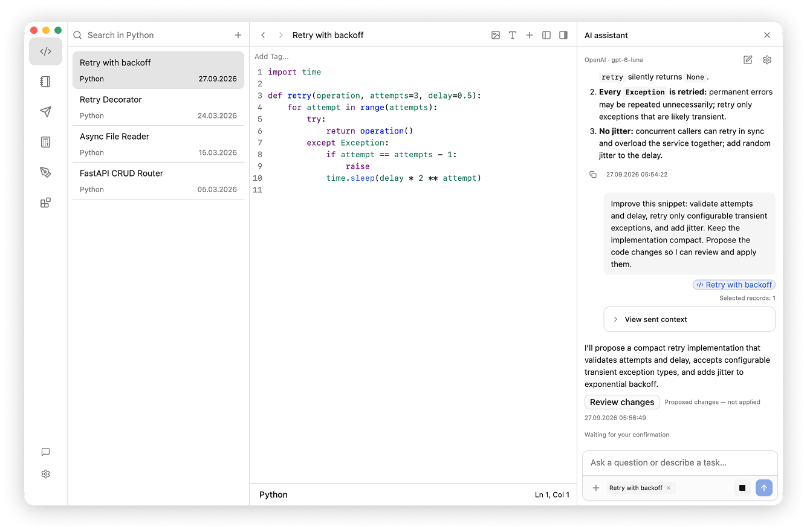Toggle the left sidebar layout icon
This screenshot has width=807, height=532.
(x=546, y=35)
